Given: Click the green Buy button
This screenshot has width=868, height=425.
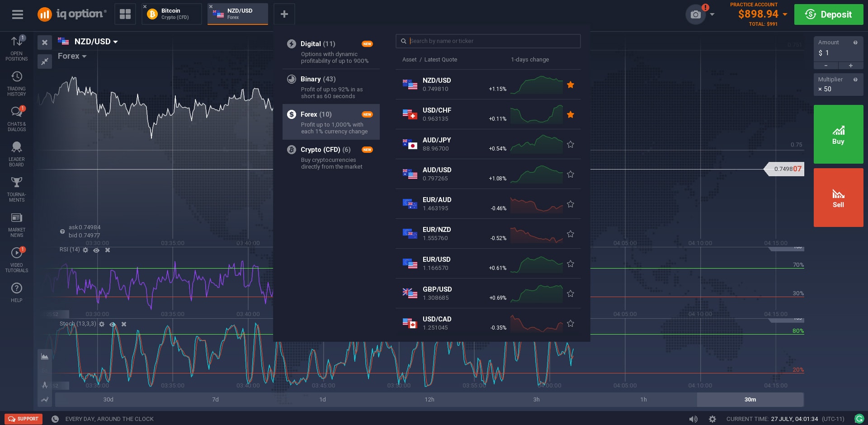Looking at the screenshot, I should pyautogui.click(x=838, y=134).
